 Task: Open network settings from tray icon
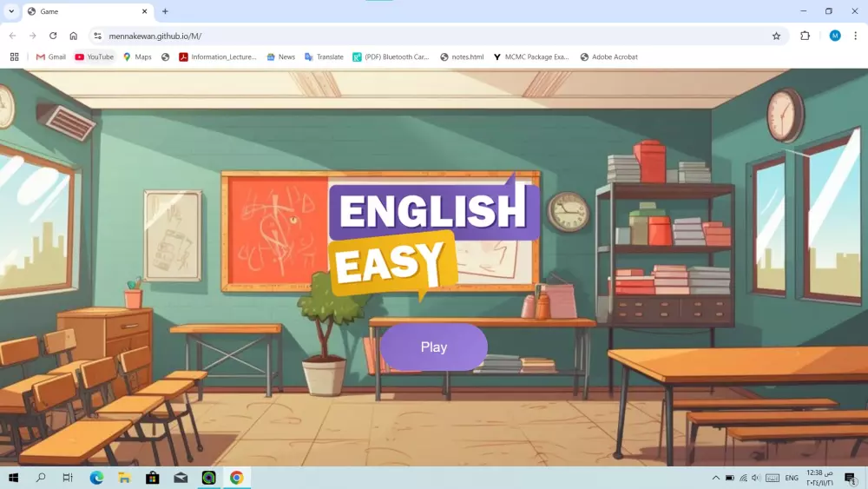click(744, 478)
